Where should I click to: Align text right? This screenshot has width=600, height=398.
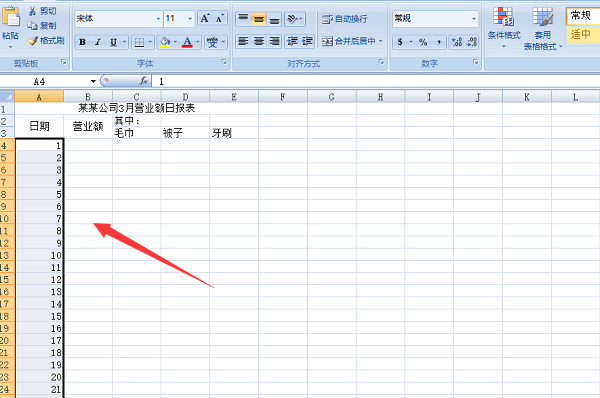[274, 41]
